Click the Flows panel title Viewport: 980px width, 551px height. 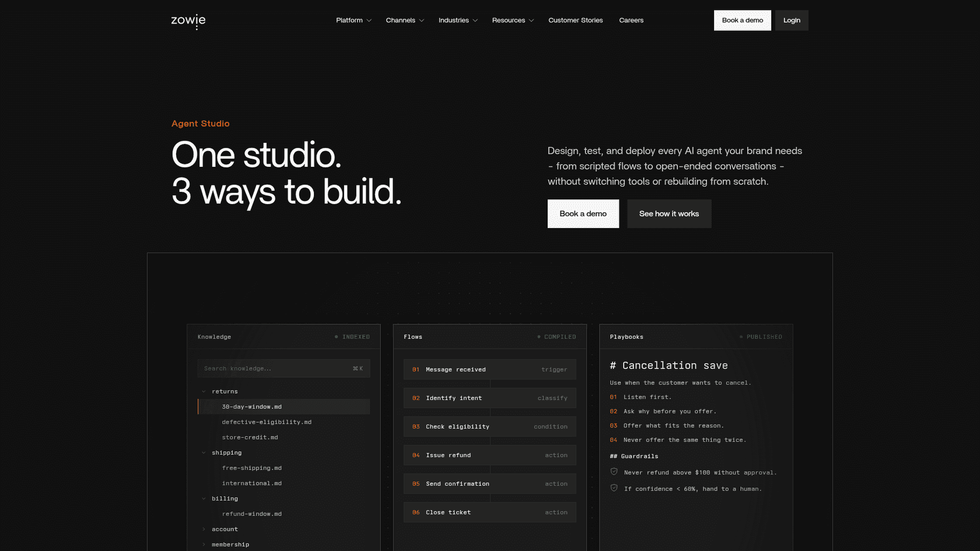(x=413, y=337)
